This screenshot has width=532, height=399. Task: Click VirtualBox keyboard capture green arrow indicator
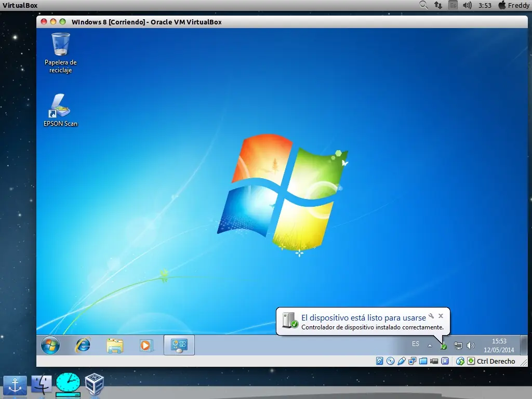click(x=471, y=361)
